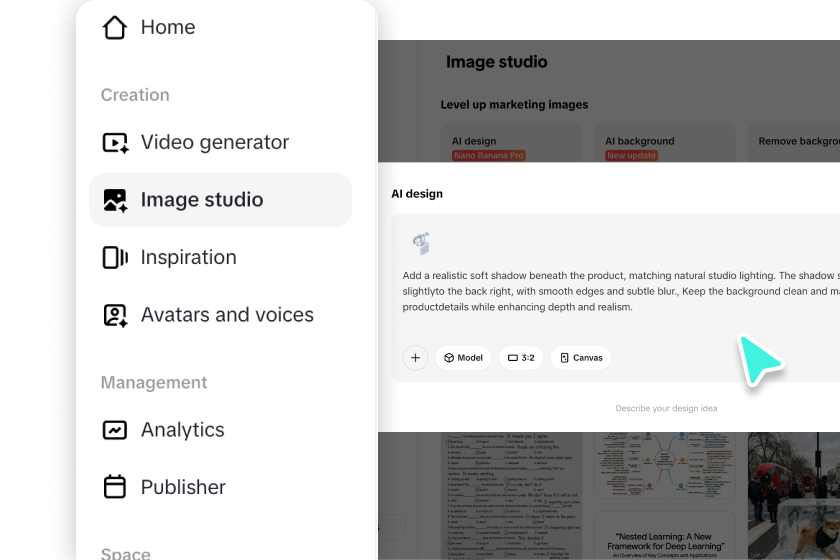Screen dimensions: 840x560
Task: Click the Publisher calendar icon
Action: 115,487
